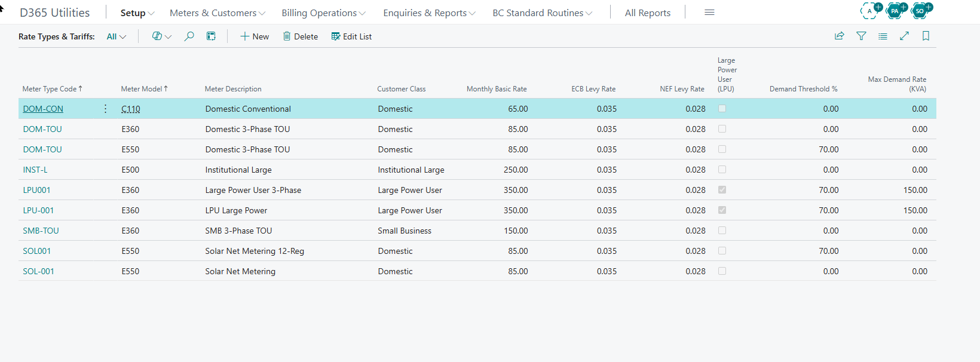Click the share page icon
Screen dimensions: 980x362
point(840,36)
